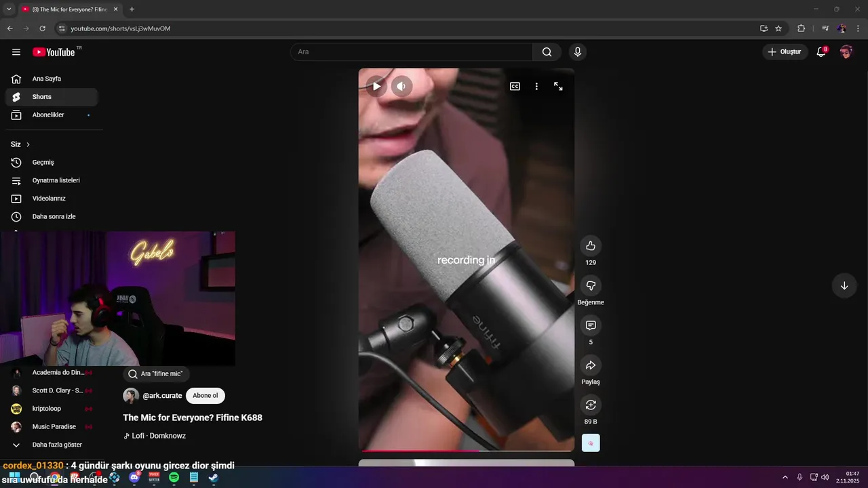View site information icon in address bar
Screen dimensions: 868x488
click(62, 28)
